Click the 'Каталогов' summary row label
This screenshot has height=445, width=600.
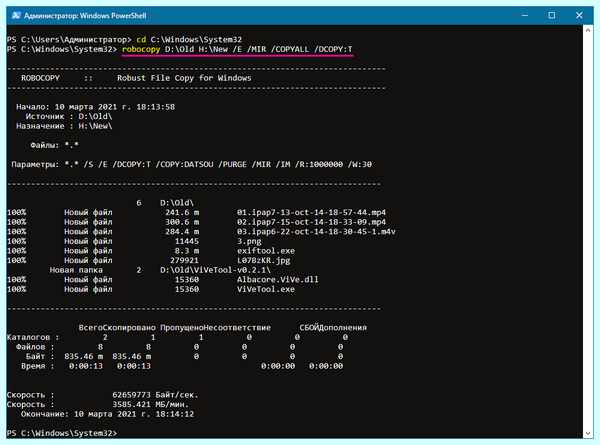click(28, 337)
